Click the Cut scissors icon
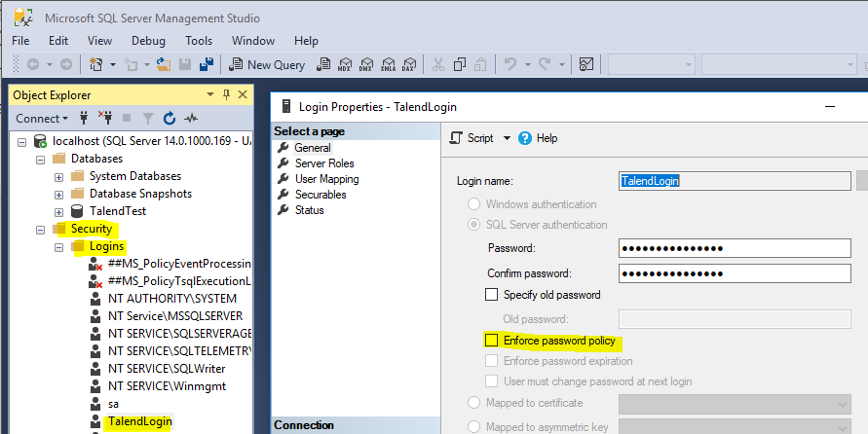 click(438, 64)
